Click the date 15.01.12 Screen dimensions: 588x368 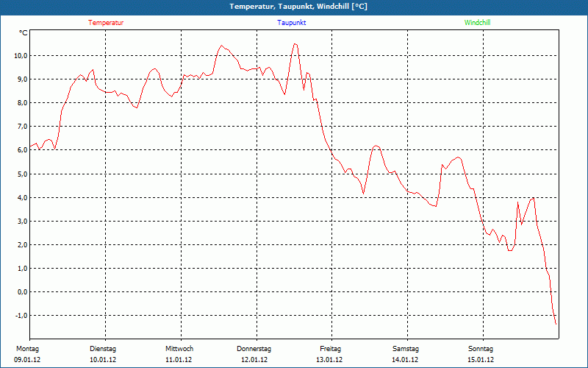481,360
